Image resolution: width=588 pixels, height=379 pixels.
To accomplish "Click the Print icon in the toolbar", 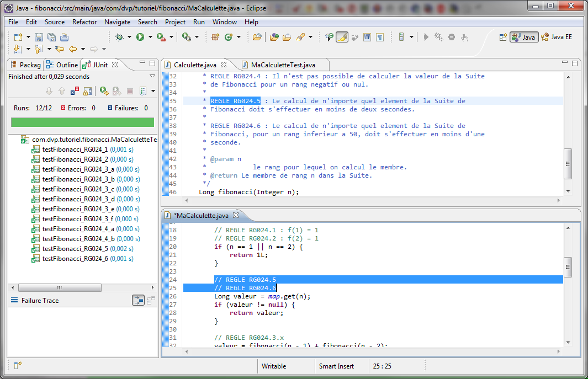I will [64, 37].
